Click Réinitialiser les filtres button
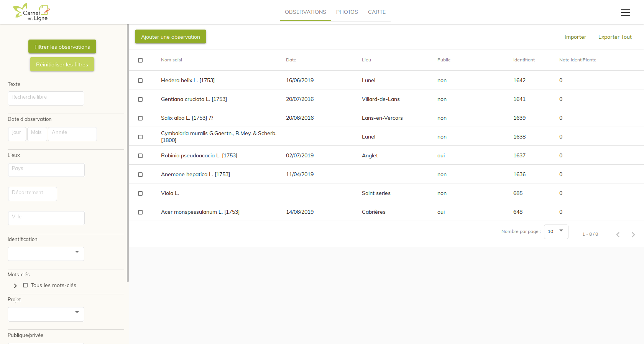Image resolution: width=644 pixels, height=345 pixels. [x=62, y=64]
